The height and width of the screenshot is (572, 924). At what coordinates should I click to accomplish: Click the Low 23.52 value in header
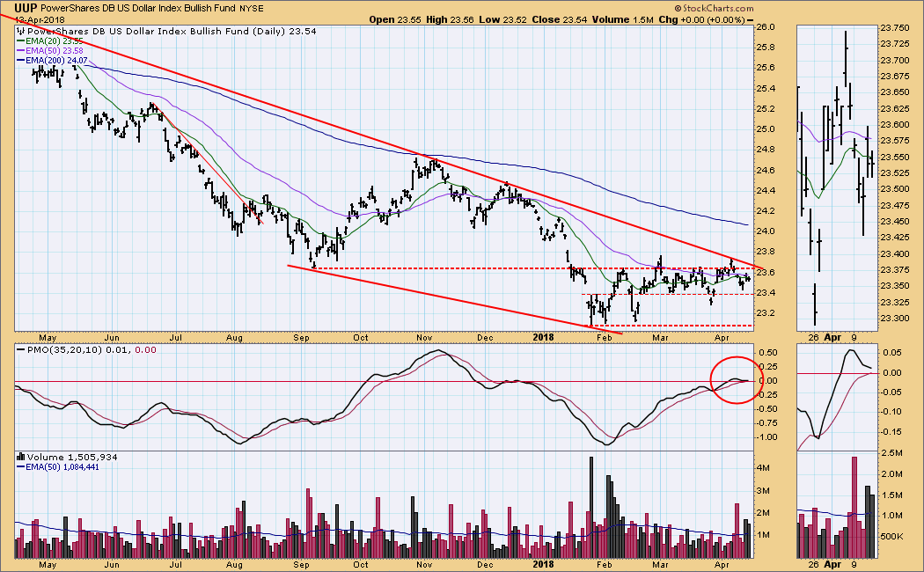(x=502, y=19)
